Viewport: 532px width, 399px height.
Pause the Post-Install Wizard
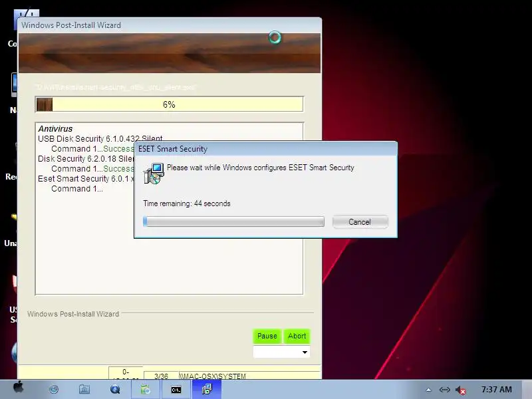pyautogui.click(x=267, y=336)
